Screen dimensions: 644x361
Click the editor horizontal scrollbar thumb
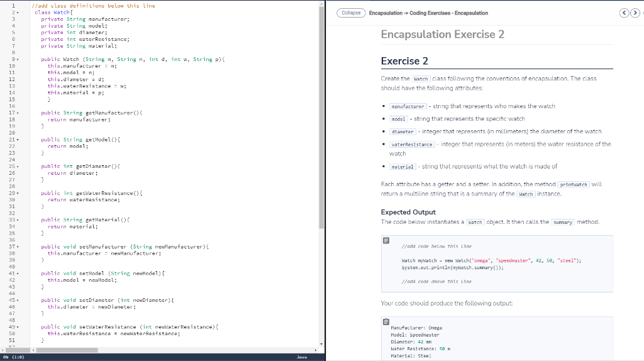[x=67, y=350]
